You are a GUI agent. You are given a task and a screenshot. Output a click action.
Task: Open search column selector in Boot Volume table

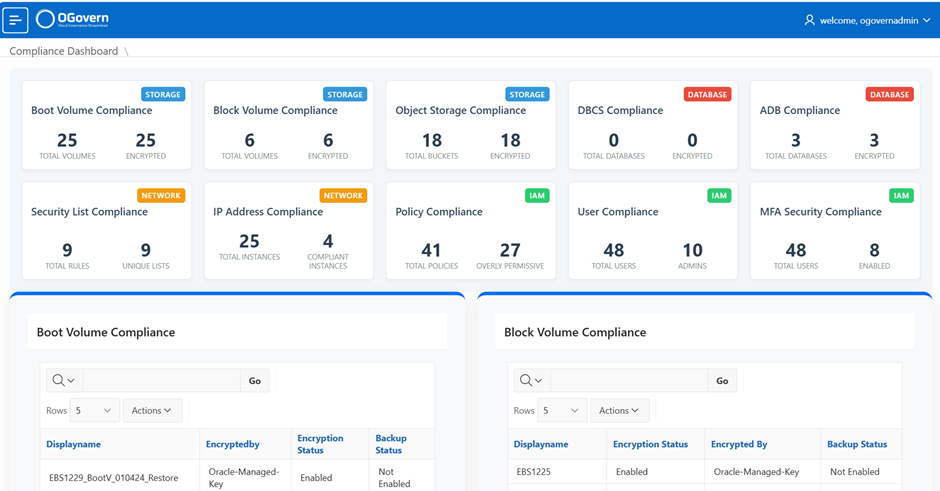pyautogui.click(x=63, y=381)
